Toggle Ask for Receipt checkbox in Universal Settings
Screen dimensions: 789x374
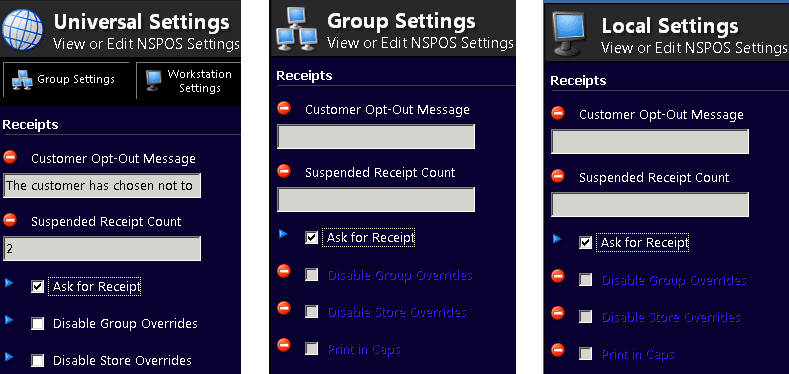37,287
